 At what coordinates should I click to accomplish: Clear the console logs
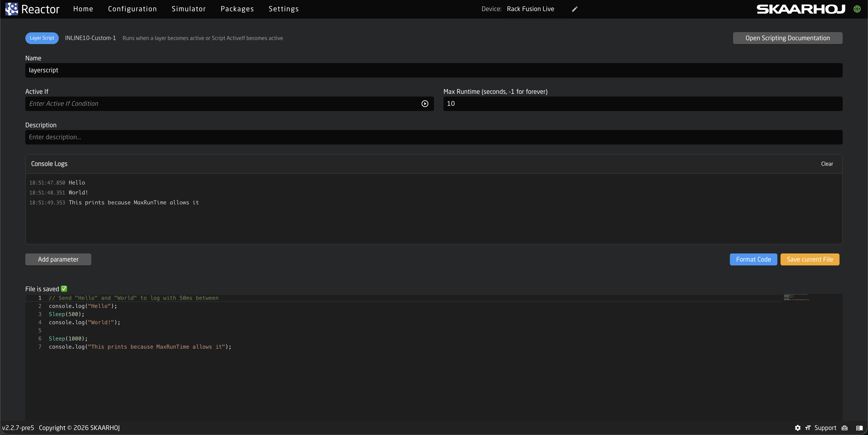point(827,164)
